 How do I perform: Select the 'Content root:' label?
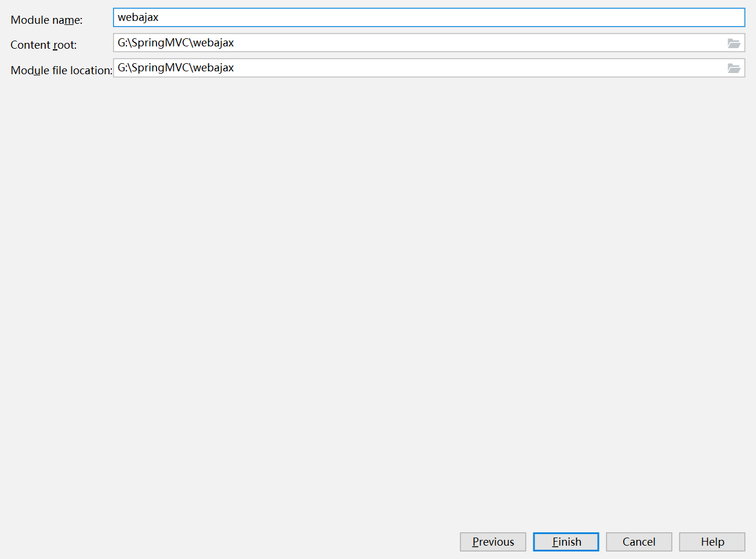pyautogui.click(x=43, y=45)
